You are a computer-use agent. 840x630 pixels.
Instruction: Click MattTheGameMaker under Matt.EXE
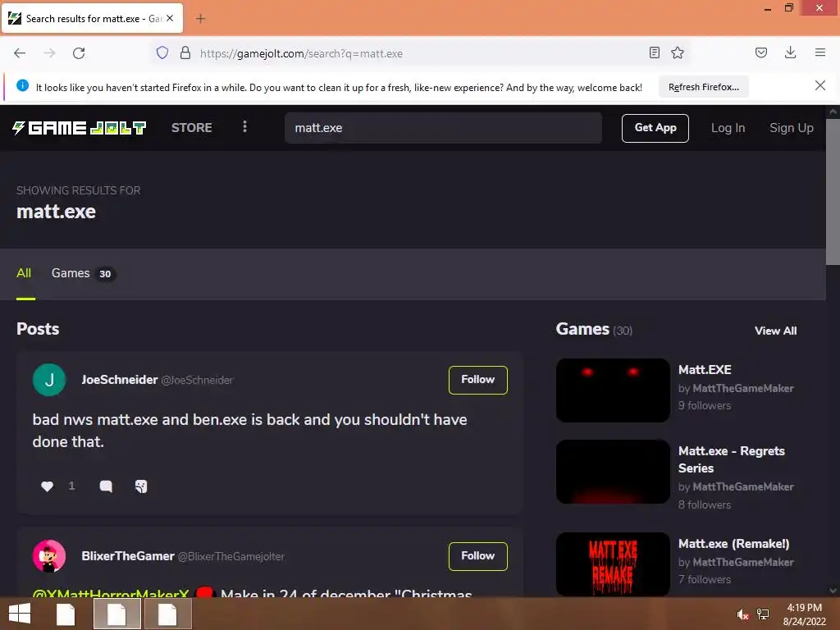pyautogui.click(x=743, y=388)
